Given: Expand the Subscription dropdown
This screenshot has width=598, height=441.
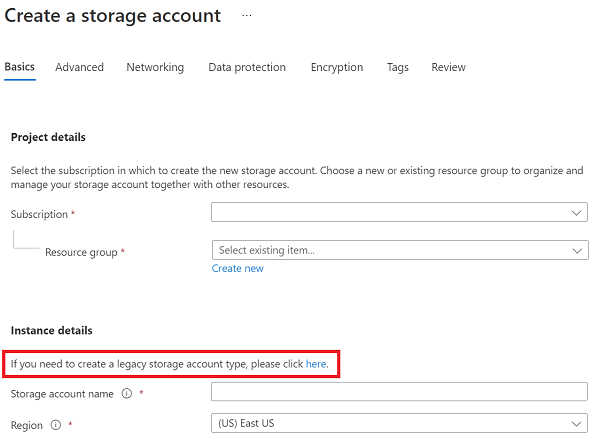Looking at the screenshot, I should [399, 212].
